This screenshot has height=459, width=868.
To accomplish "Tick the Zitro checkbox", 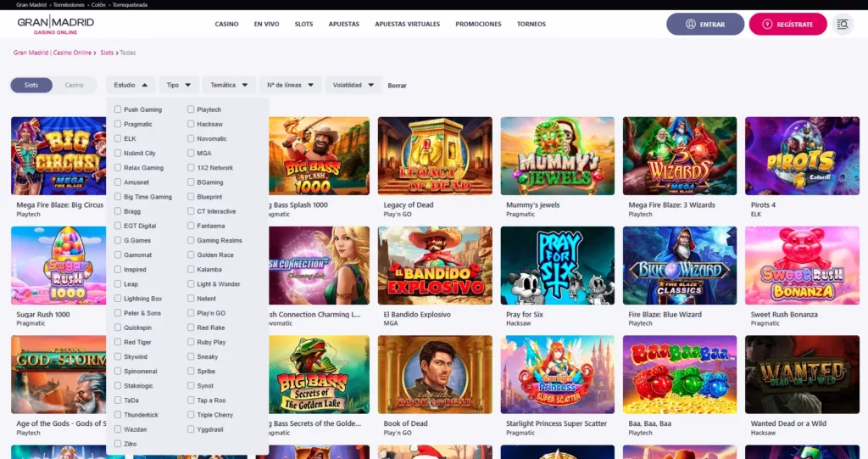I will coord(117,443).
